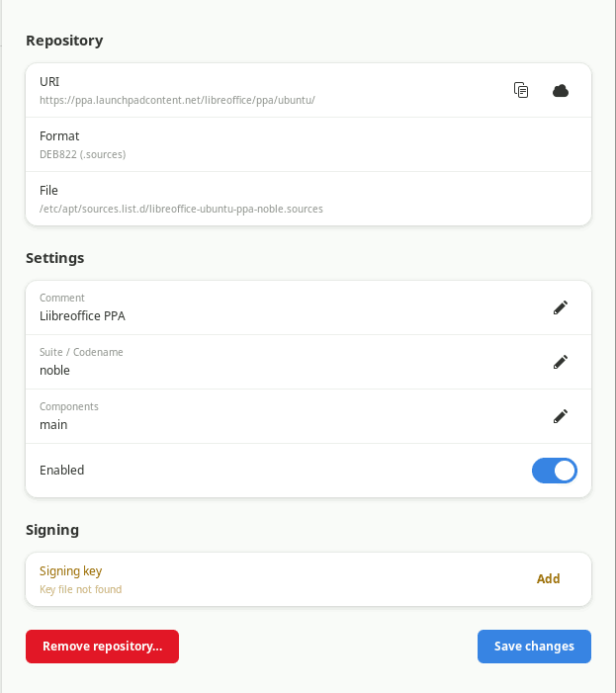Screen dimensions: 616x693
Task: Click the cloud icon beside the URI
Action: (x=561, y=90)
